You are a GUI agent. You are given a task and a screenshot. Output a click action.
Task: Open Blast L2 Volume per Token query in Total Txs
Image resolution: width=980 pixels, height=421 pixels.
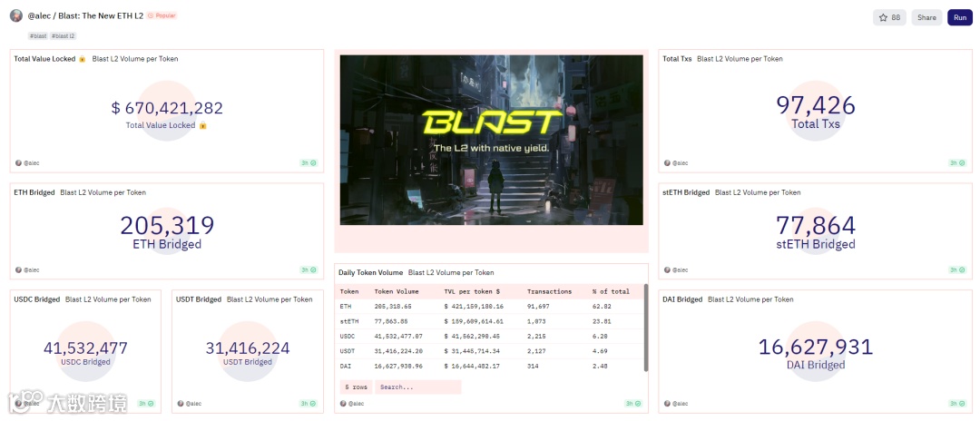[x=740, y=59]
